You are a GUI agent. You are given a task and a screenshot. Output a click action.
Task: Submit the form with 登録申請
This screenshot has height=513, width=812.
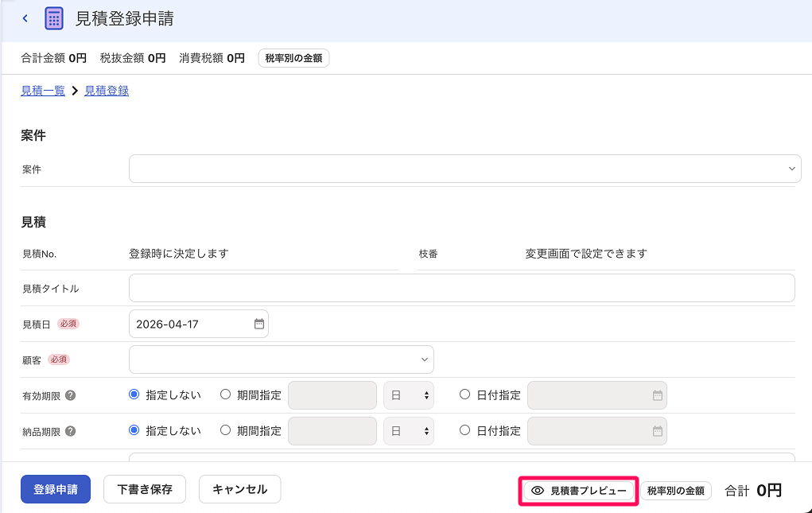(x=56, y=489)
